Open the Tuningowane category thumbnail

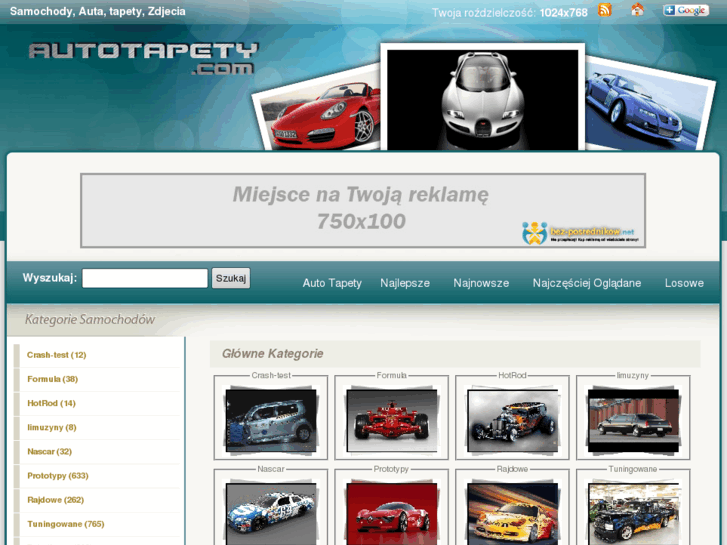click(x=633, y=512)
